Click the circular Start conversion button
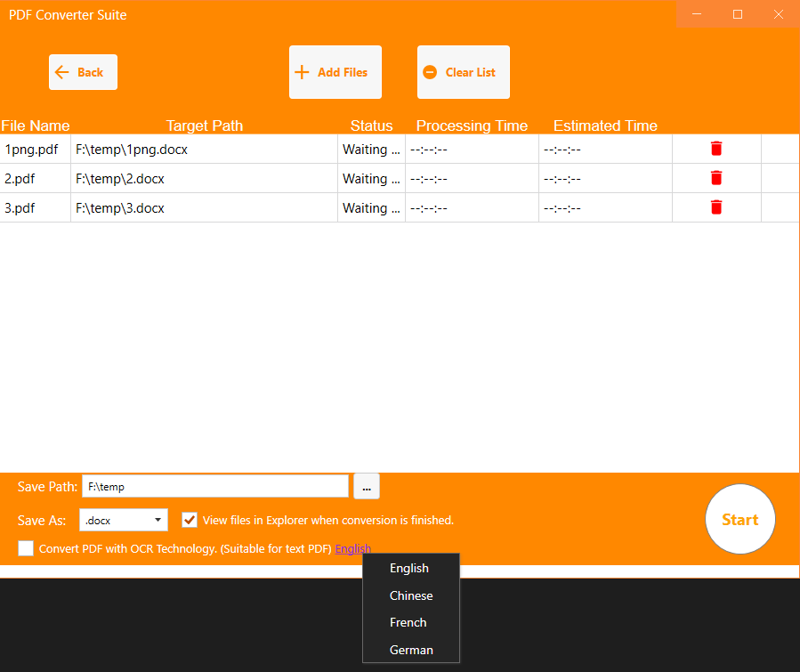800x672 pixels. point(739,519)
